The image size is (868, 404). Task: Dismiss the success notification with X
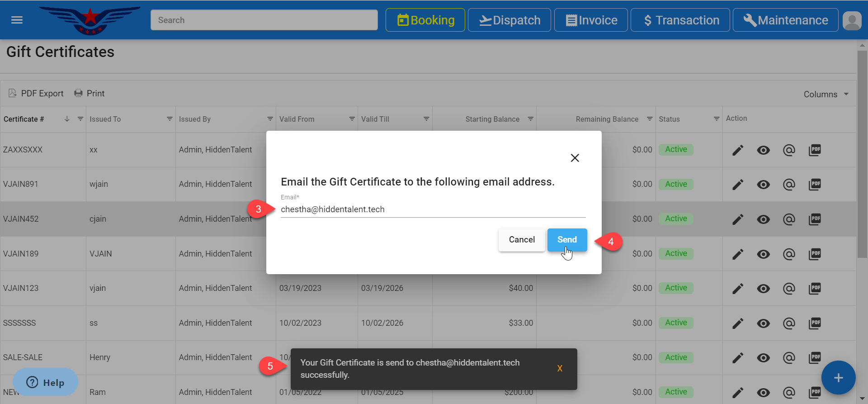560,369
